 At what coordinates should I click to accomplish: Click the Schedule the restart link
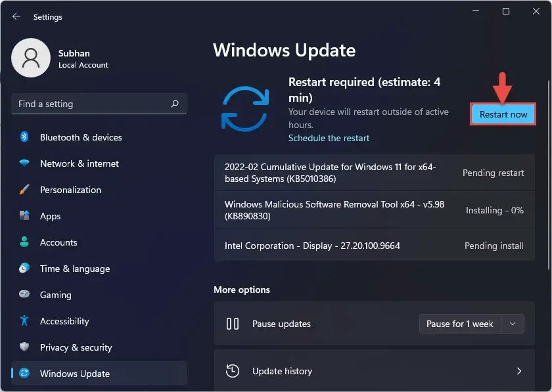point(329,138)
